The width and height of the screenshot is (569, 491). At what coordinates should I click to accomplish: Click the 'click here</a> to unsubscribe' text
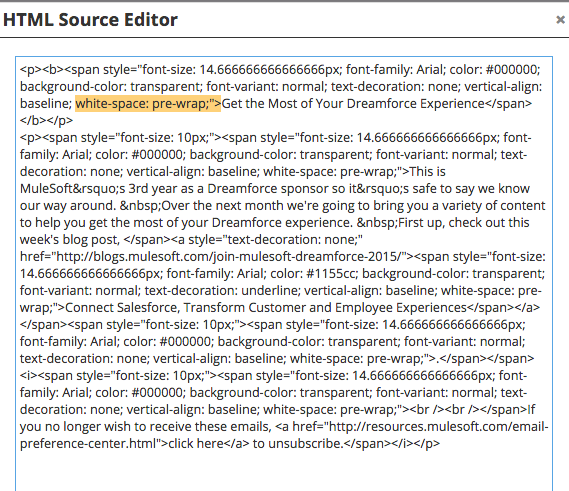pyautogui.click(x=255, y=443)
